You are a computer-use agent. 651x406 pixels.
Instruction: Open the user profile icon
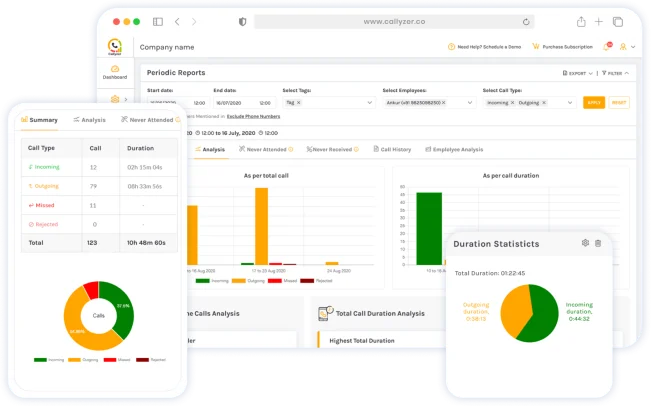(623, 47)
